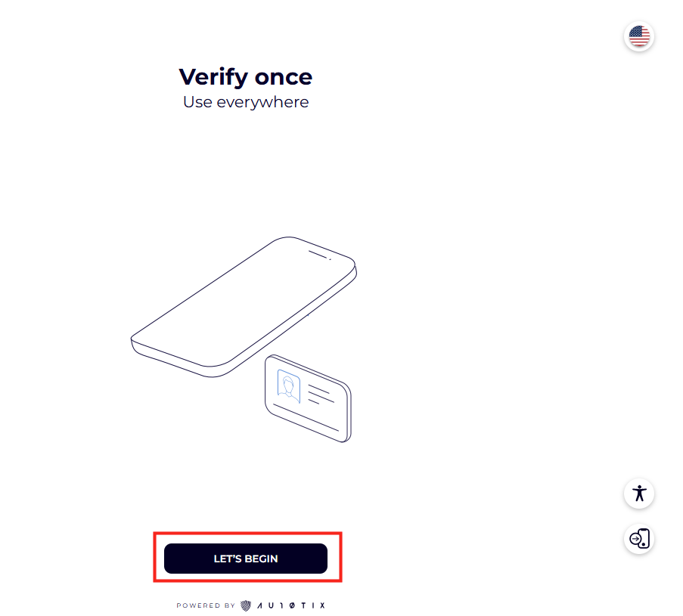Click the AU10TIX shield logo icon
683x616 pixels.
click(246, 605)
